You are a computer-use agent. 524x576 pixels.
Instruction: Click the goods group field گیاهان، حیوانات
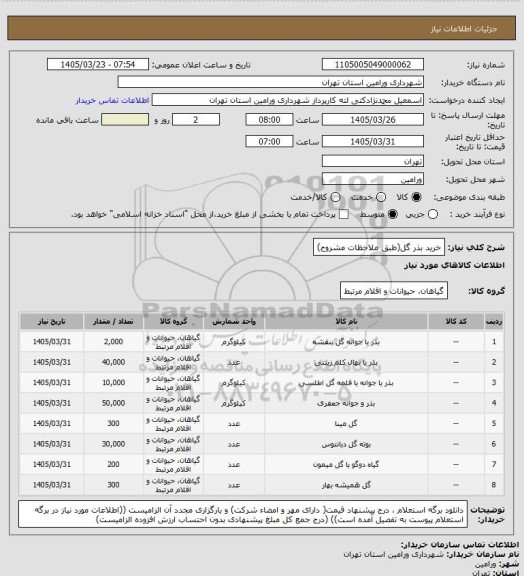(394, 291)
